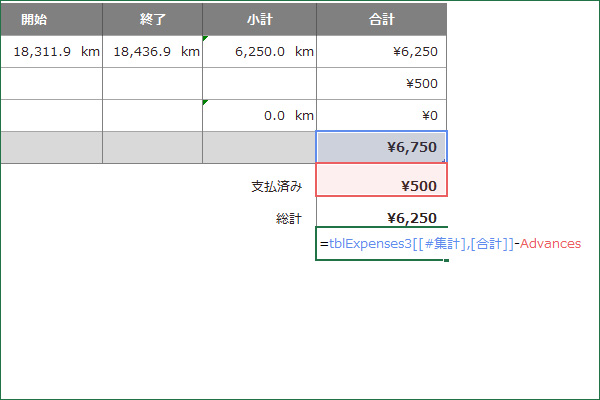
Task: Click the 0.0 km subtotal cell
Action: click(259, 116)
